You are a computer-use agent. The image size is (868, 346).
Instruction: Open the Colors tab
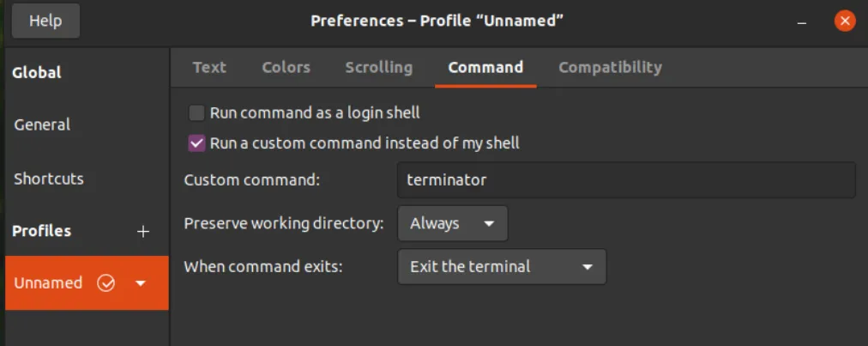286,67
